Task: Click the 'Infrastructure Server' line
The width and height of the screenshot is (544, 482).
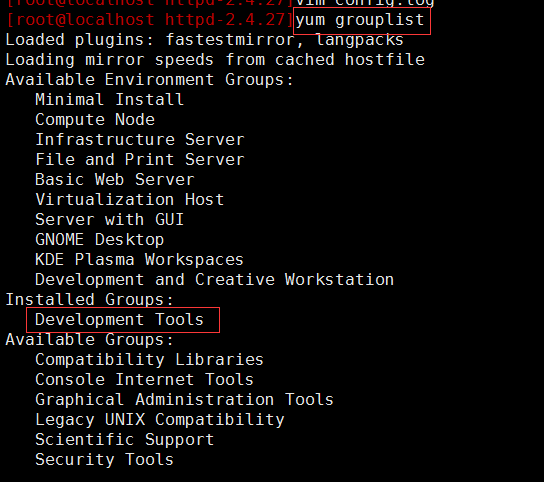Action: tap(140, 139)
